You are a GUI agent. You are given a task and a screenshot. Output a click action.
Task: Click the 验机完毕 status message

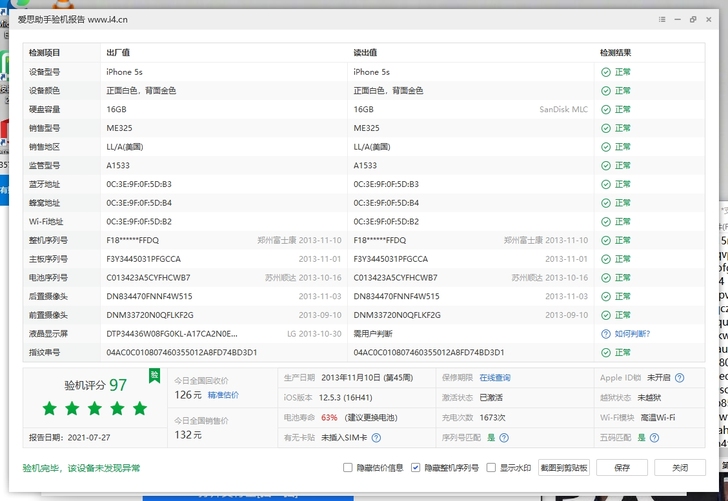[x=81, y=468]
